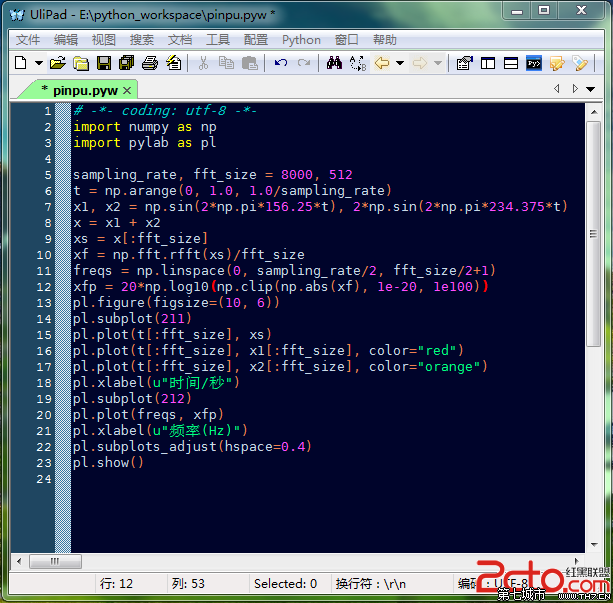Image resolution: width=613 pixels, height=603 pixels.
Task: Toggle the bottom panel icon
Action: [511, 63]
